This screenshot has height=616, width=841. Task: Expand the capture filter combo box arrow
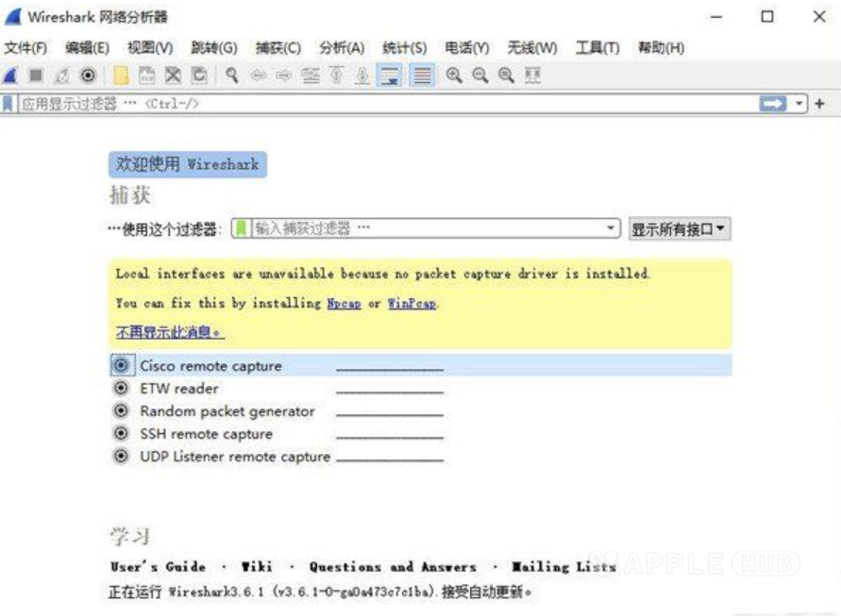[612, 227]
